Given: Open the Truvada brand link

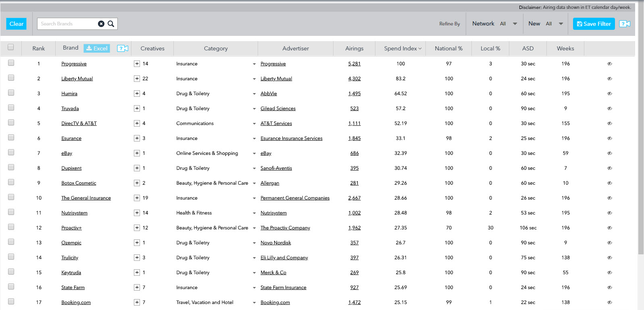Looking at the screenshot, I should click(x=70, y=108).
